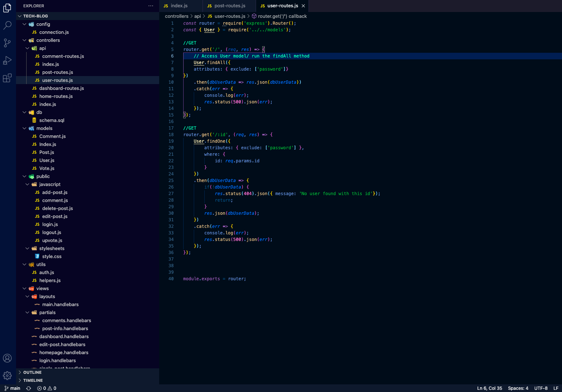Collapse the views folder
Viewport: 562px width, 392px height.
click(x=87, y=288)
